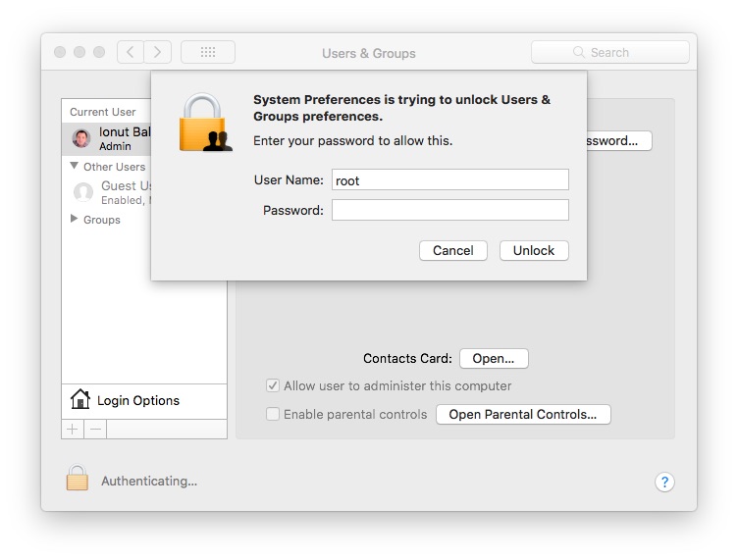Cancel the unlock dialog

tap(453, 251)
